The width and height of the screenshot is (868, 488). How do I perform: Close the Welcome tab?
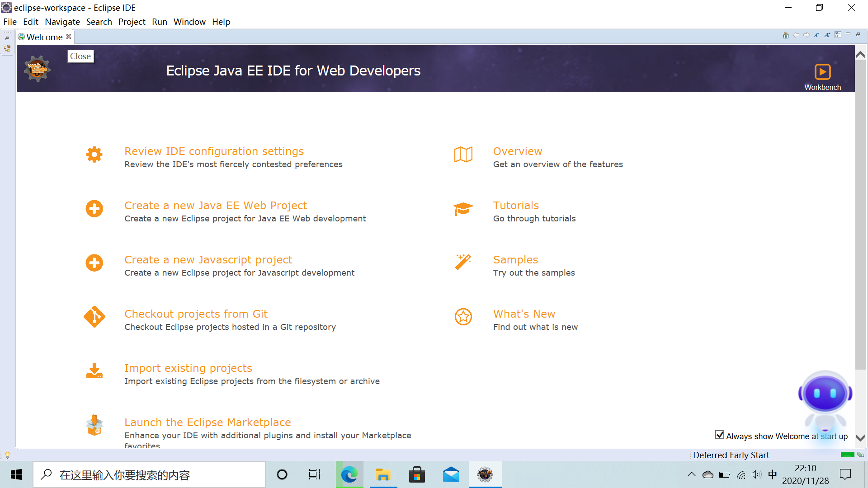69,37
